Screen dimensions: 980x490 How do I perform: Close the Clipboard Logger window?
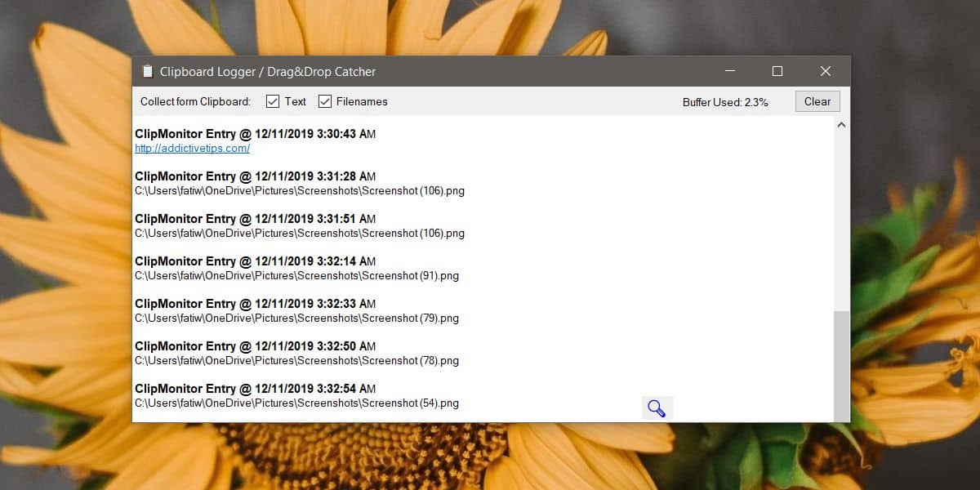pyautogui.click(x=826, y=71)
